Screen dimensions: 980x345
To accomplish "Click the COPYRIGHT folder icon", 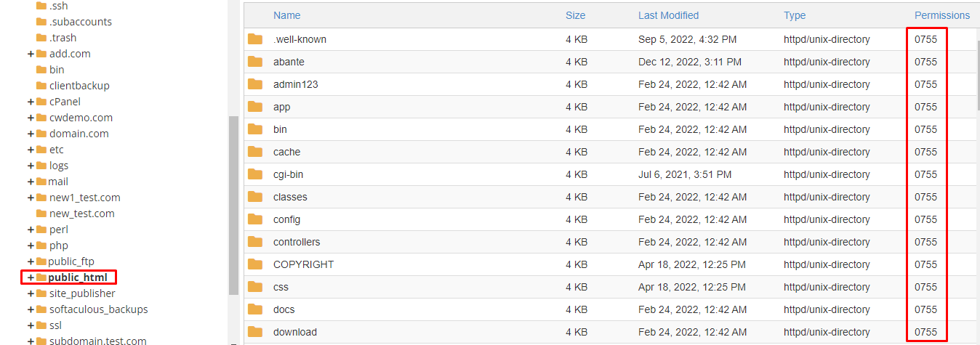I will click(255, 264).
